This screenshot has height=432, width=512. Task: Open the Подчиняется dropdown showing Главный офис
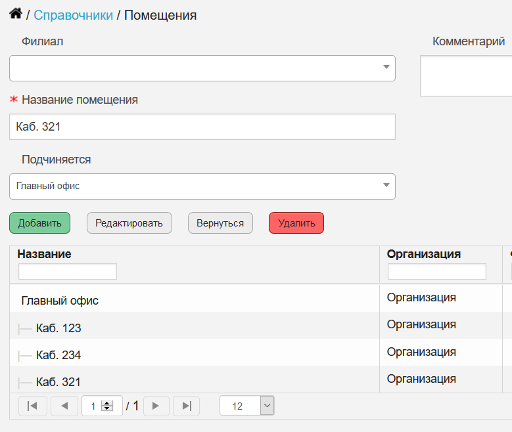click(202, 186)
